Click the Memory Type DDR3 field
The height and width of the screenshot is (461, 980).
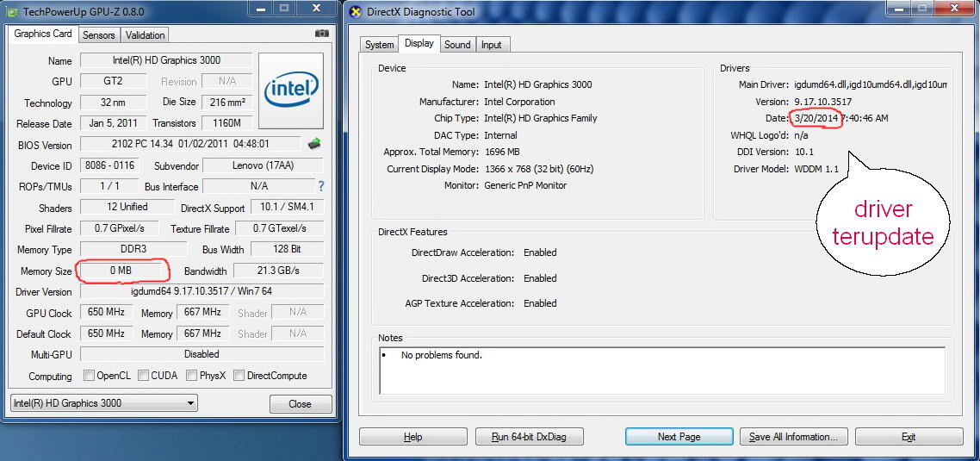[133, 248]
